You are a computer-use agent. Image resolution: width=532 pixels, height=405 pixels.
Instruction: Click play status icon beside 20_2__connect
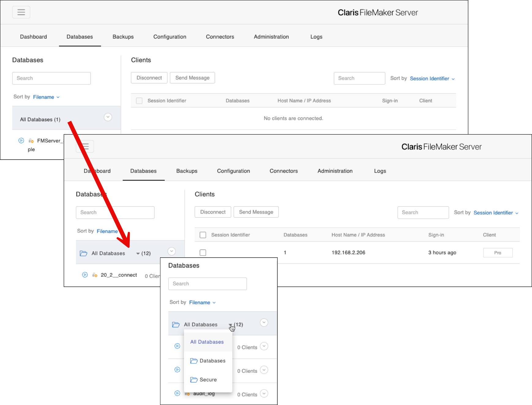point(85,275)
